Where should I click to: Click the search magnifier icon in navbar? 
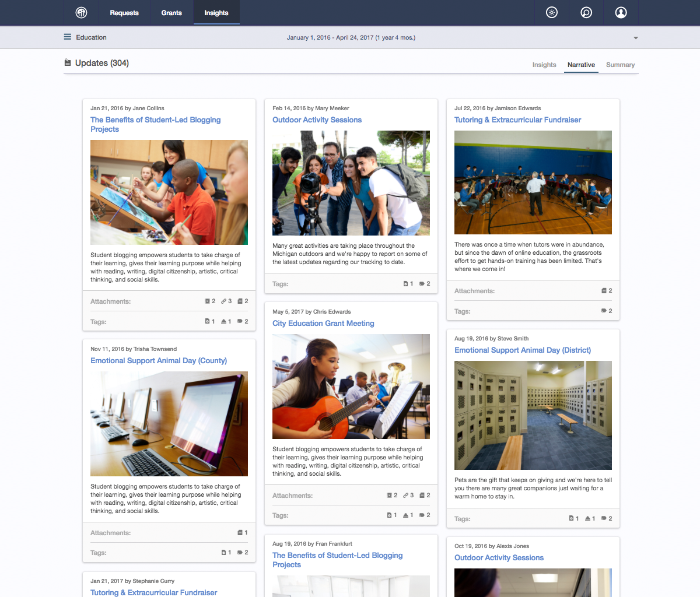(586, 13)
